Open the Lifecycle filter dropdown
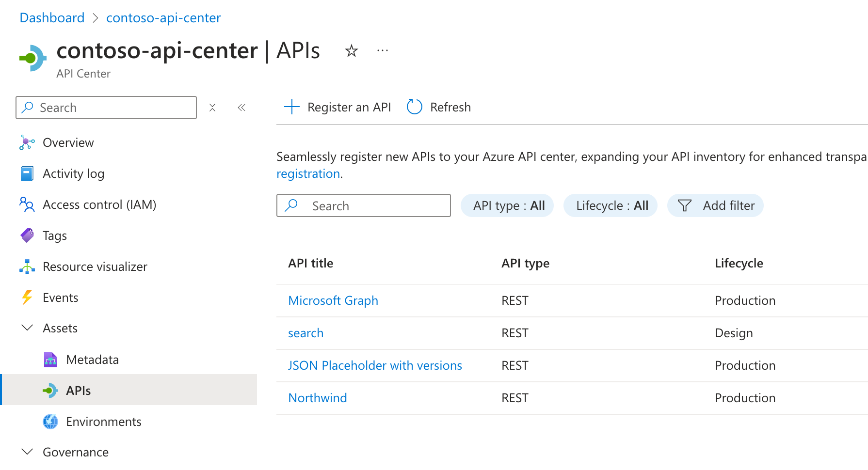The height and width of the screenshot is (470, 868). [x=610, y=205]
